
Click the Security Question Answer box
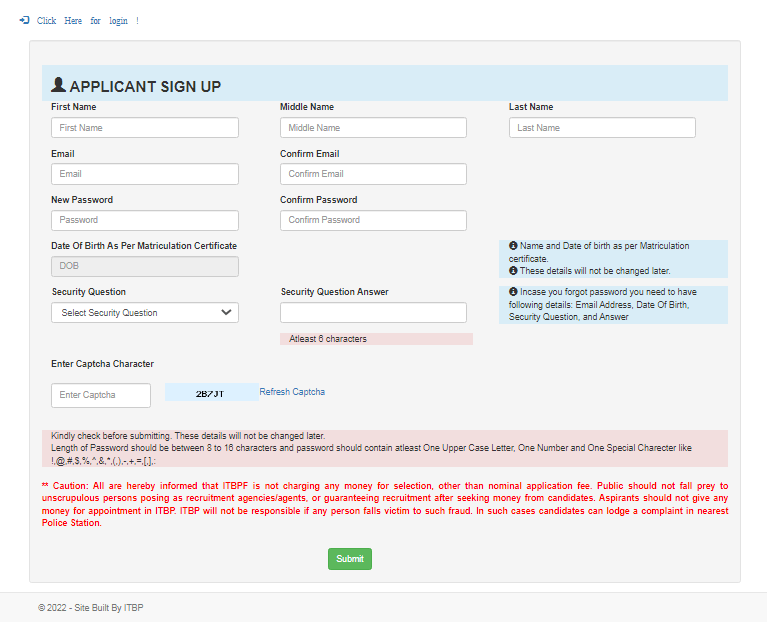coord(373,313)
